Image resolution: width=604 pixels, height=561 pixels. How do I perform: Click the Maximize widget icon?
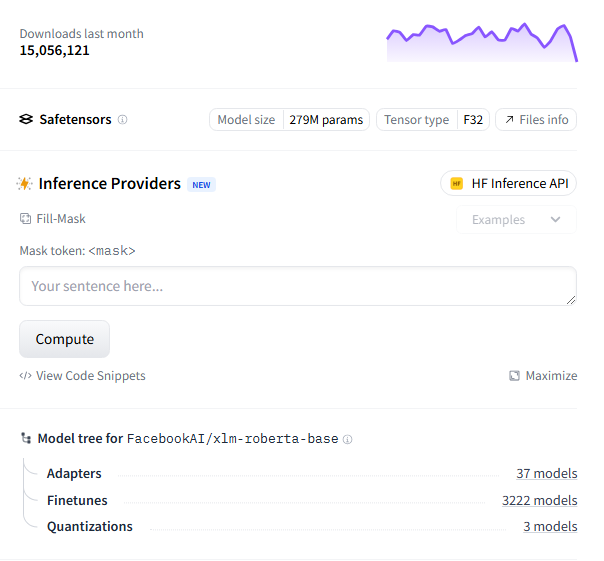[x=514, y=376]
